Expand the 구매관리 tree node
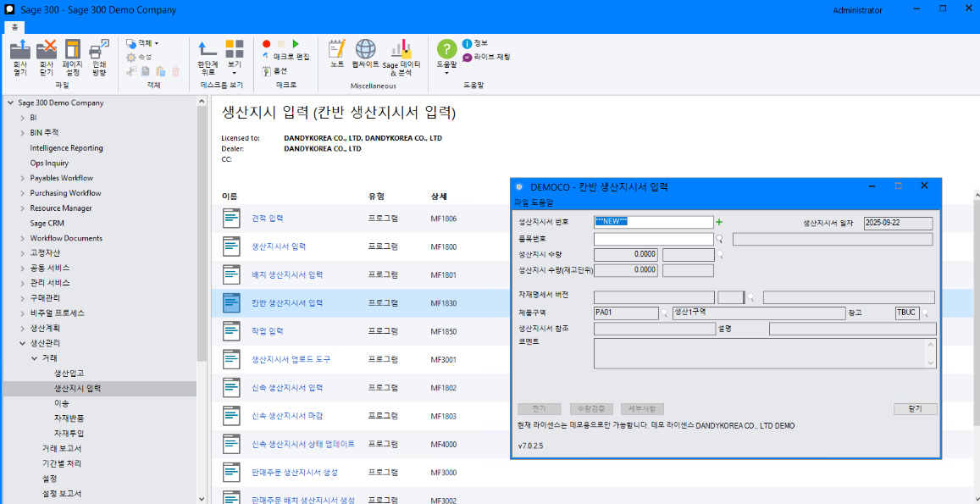Viewport: 980px width, 504px height. (23, 298)
